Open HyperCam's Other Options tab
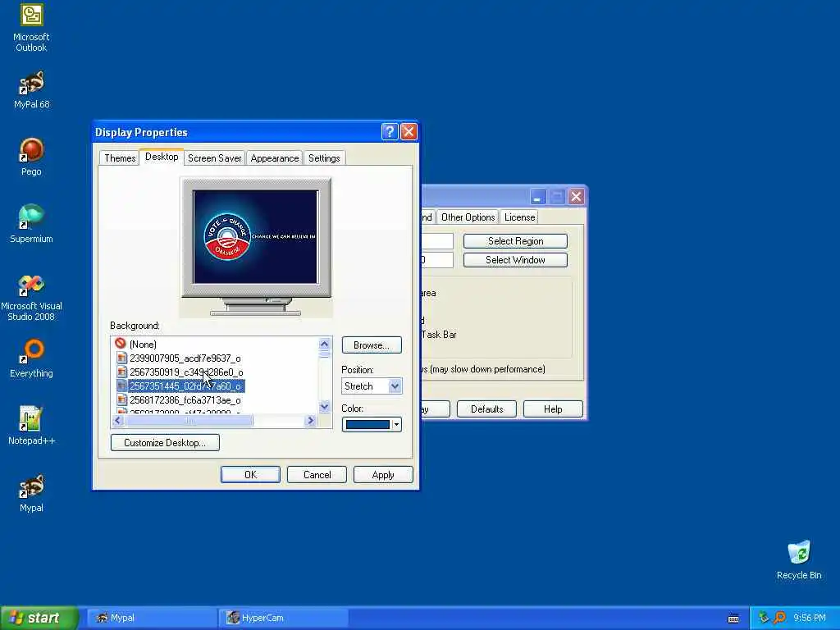Viewport: 840px width, 630px height. click(x=468, y=217)
